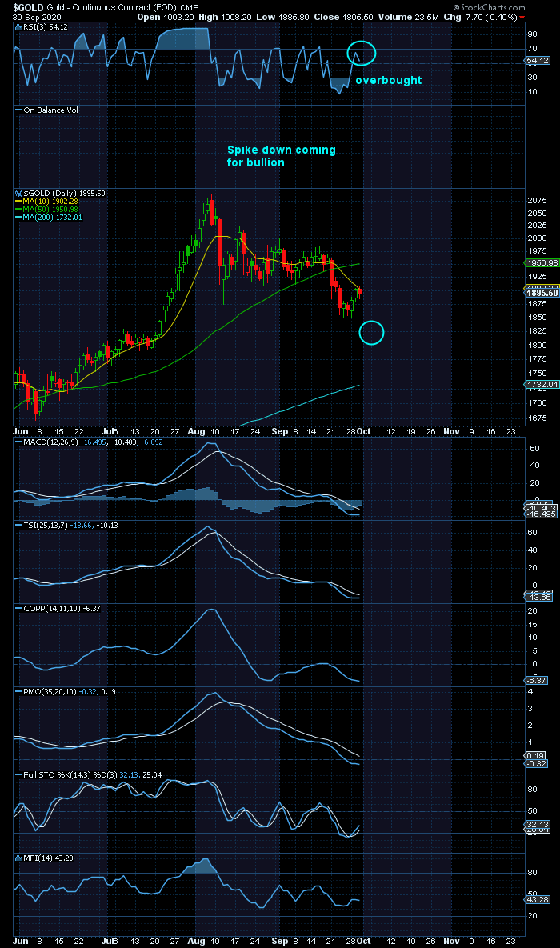Viewport: 560px width, 948px height.
Task: Click the 'MA(200) 1732.01' legend text
Action: (54, 217)
